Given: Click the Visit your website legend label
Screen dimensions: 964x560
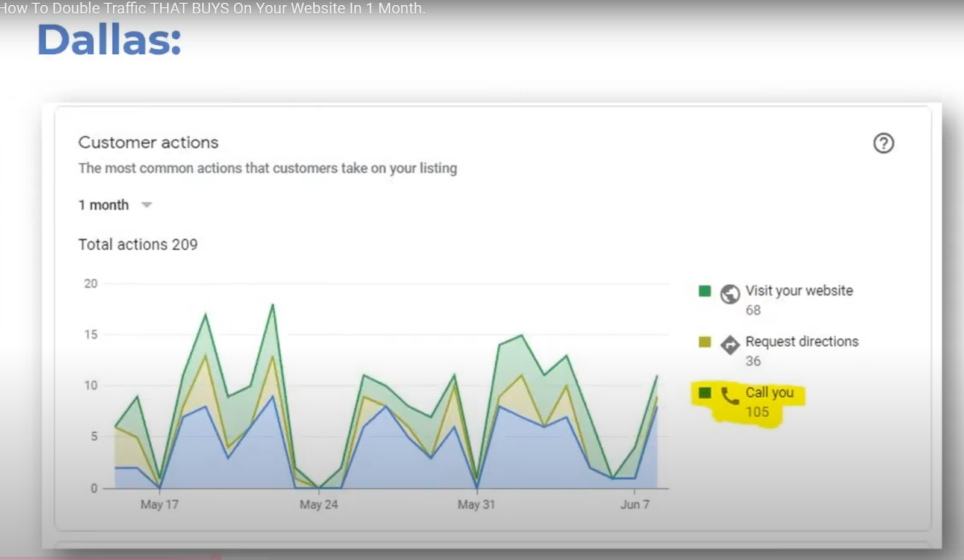Looking at the screenshot, I should [799, 291].
